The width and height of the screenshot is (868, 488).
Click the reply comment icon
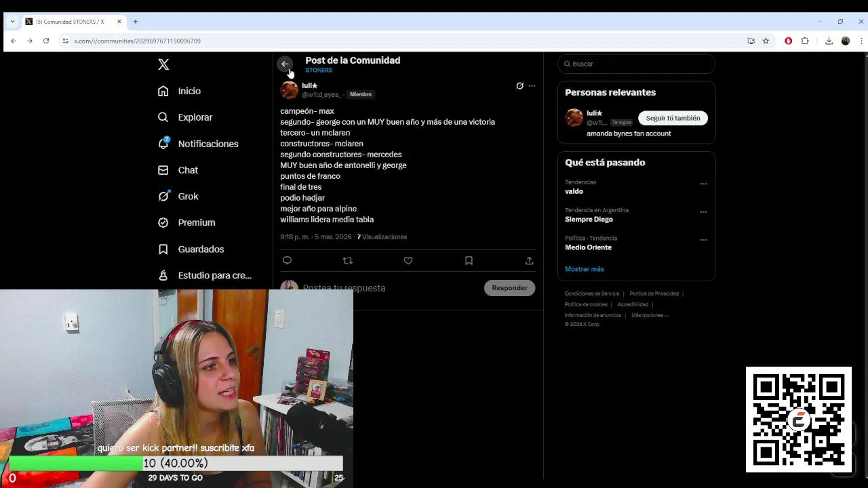287,261
